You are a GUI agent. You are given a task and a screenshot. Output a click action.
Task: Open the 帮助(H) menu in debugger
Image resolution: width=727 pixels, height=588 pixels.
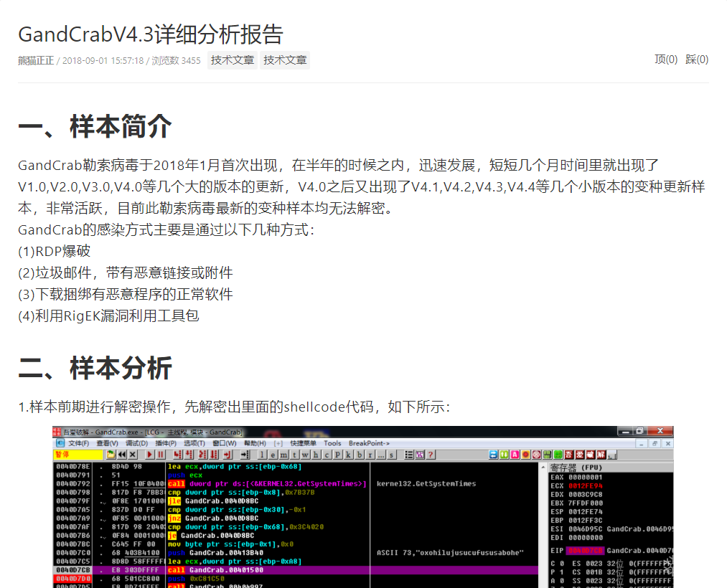pos(255,443)
